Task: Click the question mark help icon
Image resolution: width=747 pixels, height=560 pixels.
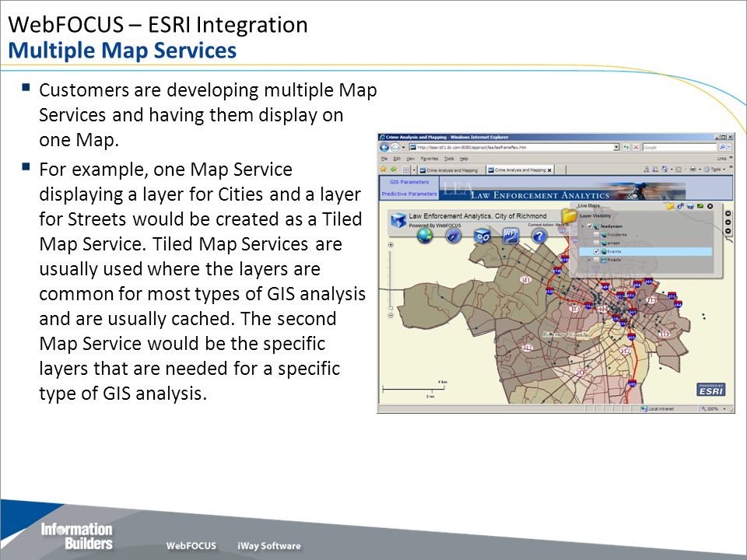Action: (538, 236)
